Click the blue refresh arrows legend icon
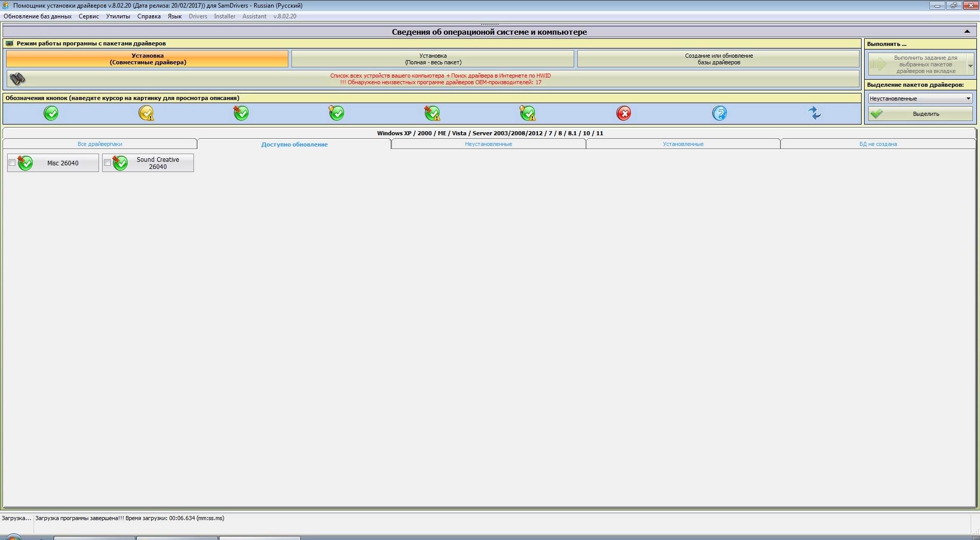This screenshot has width=980, height=540. (x=815, y=113)
